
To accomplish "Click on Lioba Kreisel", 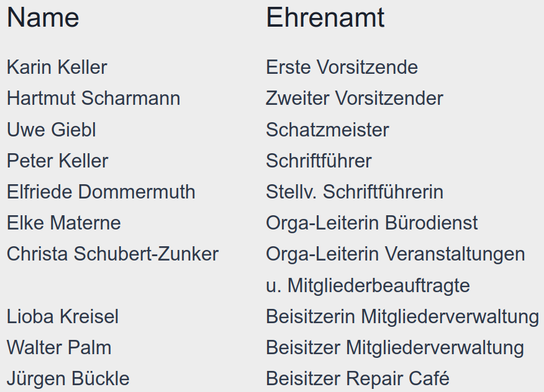I will coord(63,316).
